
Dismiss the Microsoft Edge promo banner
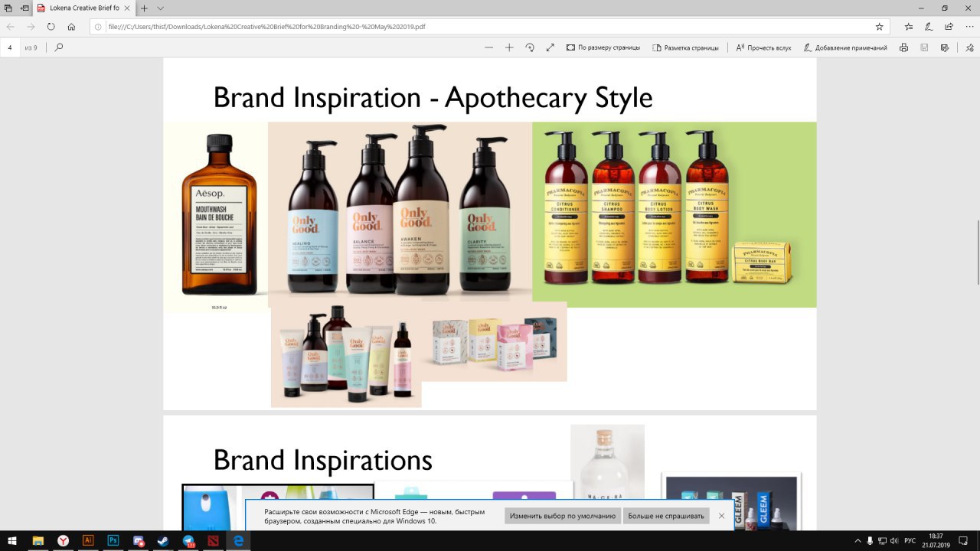(x=721, y=516)
